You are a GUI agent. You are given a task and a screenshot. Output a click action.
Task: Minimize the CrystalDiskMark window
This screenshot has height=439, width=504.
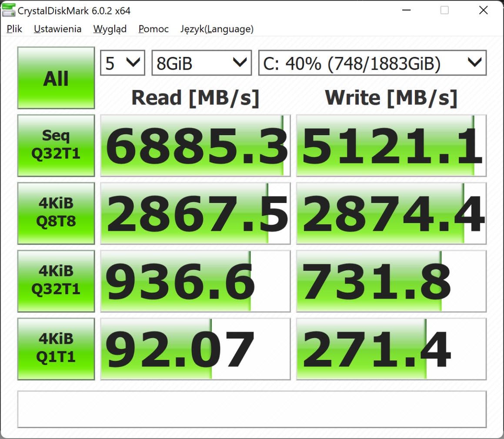(x=406, y=10)
